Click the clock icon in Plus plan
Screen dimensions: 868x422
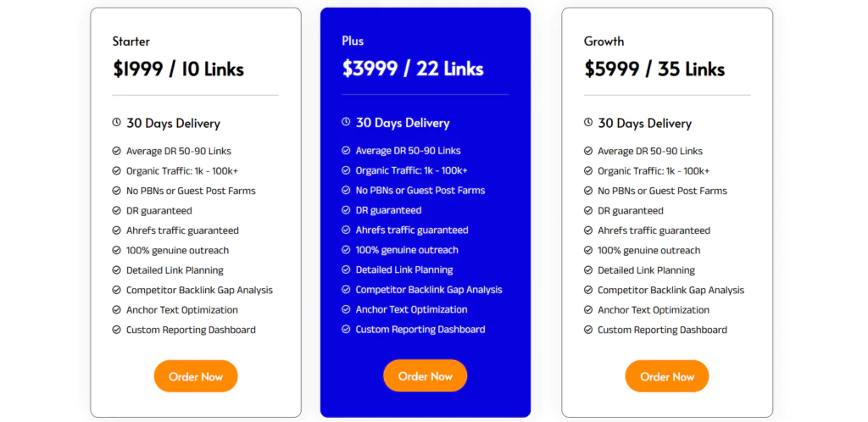pyautogui.click(x=346, y=122)
